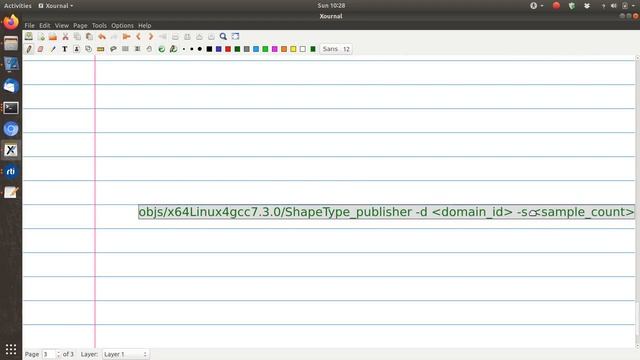Pick the yellow color swatch
Image resolution: width=640 pixels, height=360 pixels.
(x=293, y=49)
